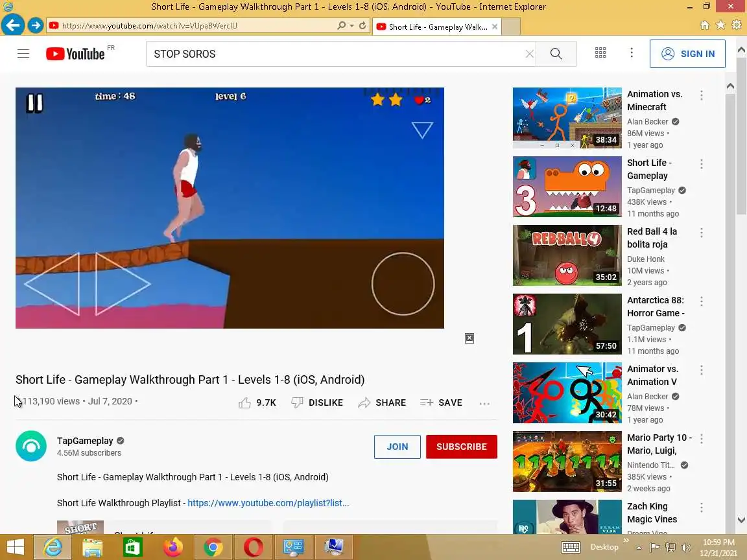Launch Opera from the taskbar
This screenshot has height=560, width=747.
254,547
